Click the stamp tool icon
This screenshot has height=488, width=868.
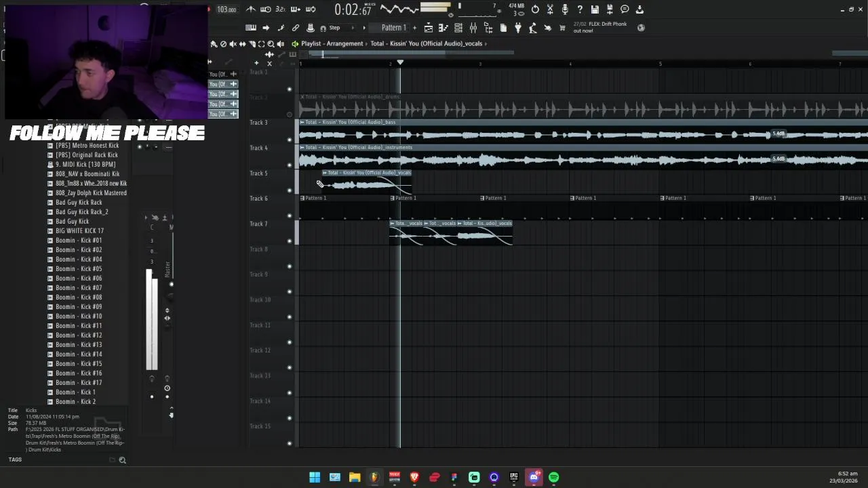click(311, 28)
